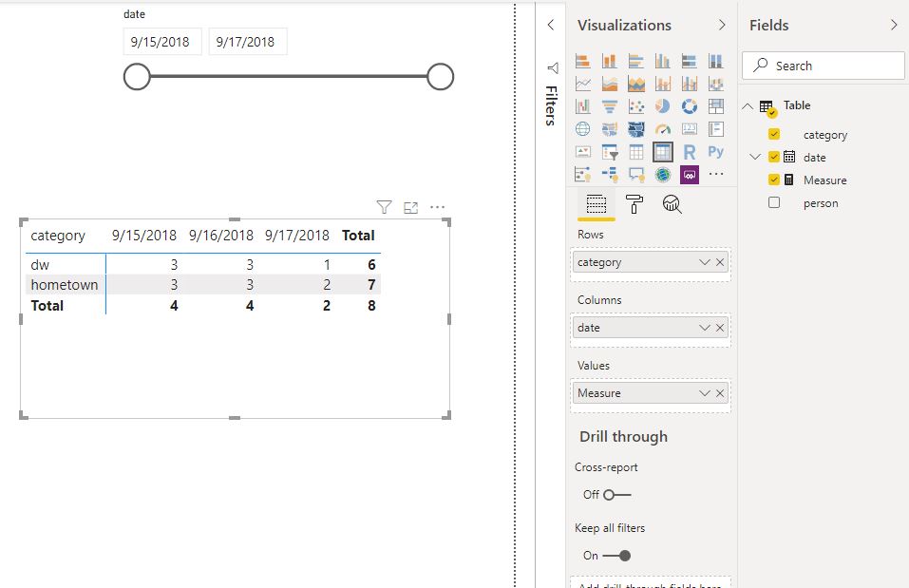909x588 pixels.
Task: Click the 9/15/2018 start date box
Action: 162,42
